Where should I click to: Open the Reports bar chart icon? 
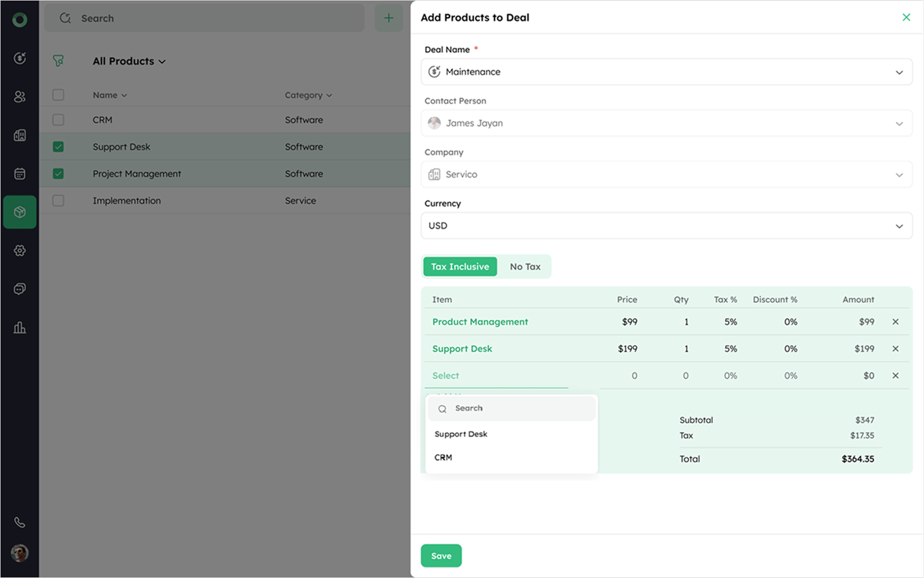[20, 328]
